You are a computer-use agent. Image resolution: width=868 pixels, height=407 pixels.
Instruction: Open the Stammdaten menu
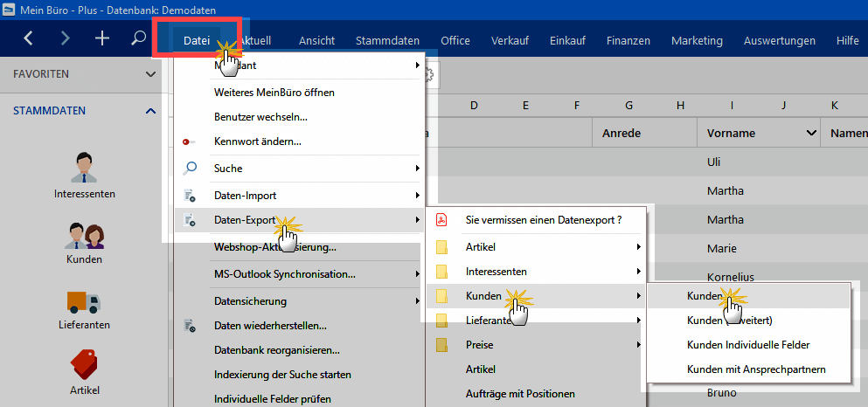(x=387, y=40)
